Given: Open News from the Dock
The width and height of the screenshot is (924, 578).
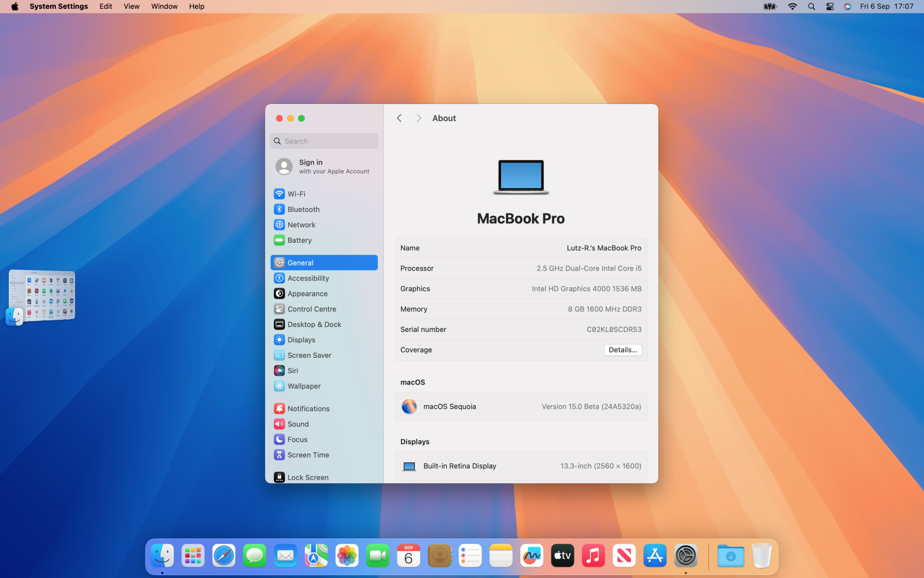Looking at the screenshot, I should pyautogui.click(x=624, y=555).
